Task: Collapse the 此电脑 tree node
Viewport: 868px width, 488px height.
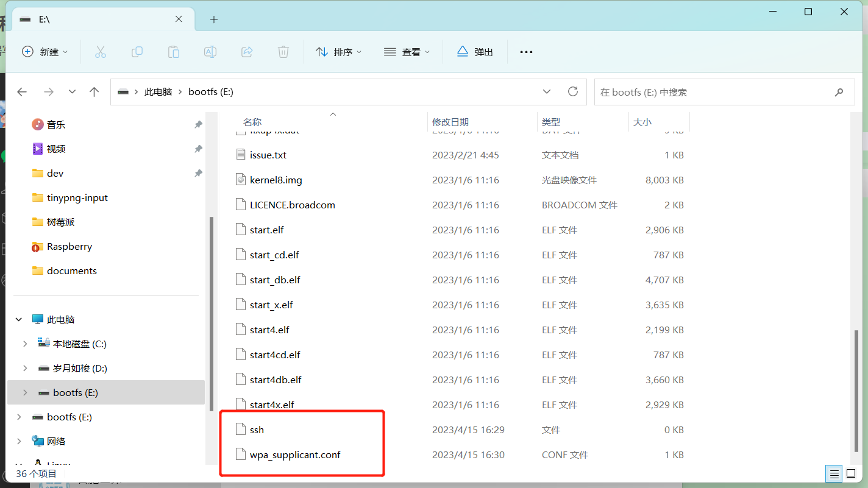Action: tap(19, 319)
